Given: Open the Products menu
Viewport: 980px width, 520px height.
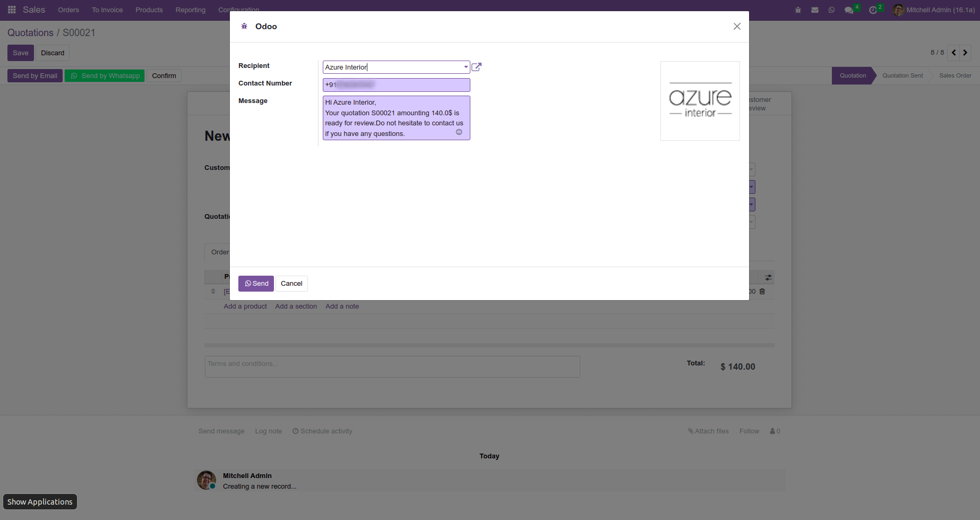Looking at the screenshot, I should tap(149, 10).
